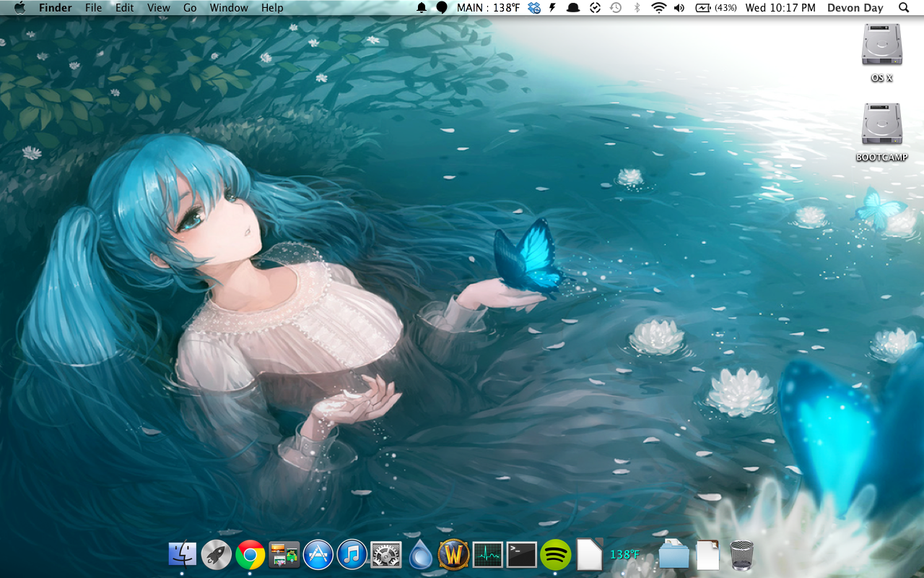Launch the water drop app in Dock
Screen dimensions: 924x578
pyautogui.click(x=420, y=555)
